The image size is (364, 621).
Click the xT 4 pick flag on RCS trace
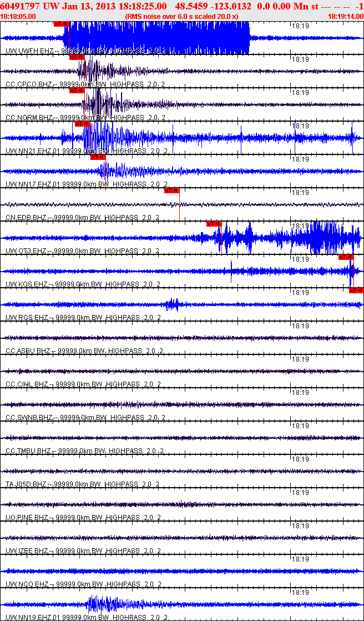(356, 291)
